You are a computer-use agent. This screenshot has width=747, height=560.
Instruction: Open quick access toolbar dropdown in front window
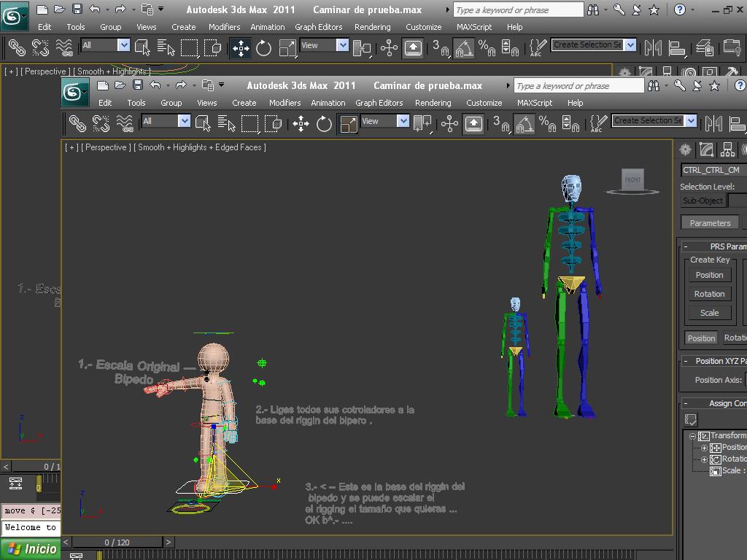221,85
